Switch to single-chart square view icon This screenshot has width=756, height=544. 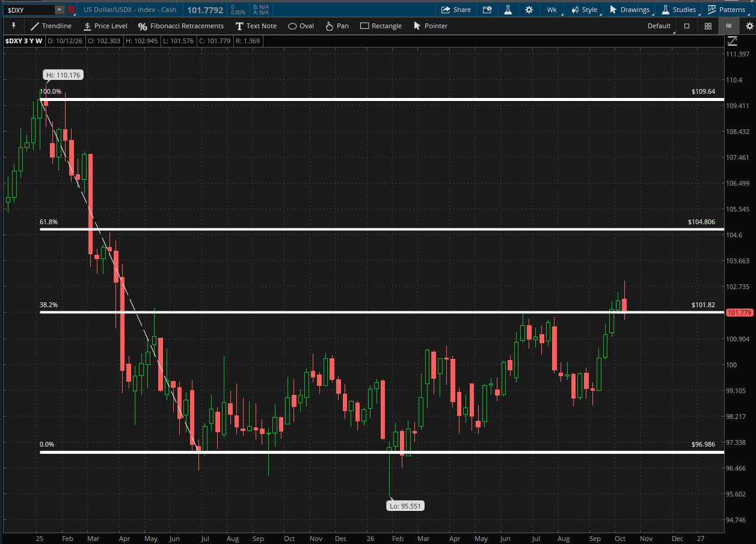[687, 26]
